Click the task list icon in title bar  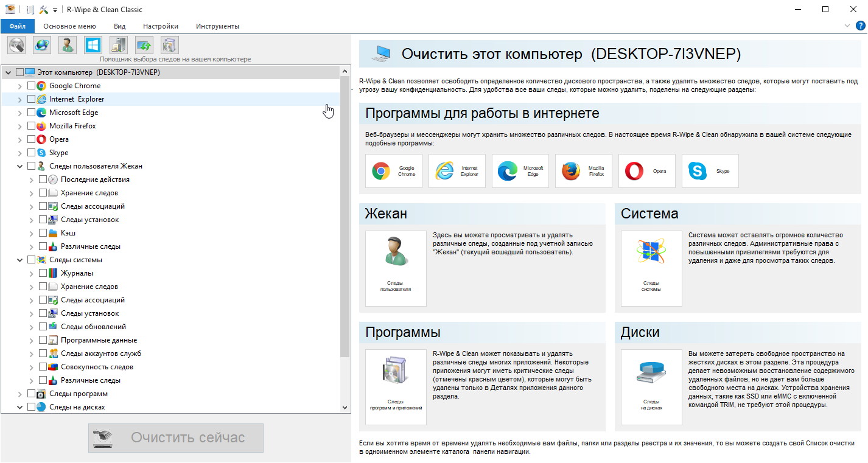point(30,9)
